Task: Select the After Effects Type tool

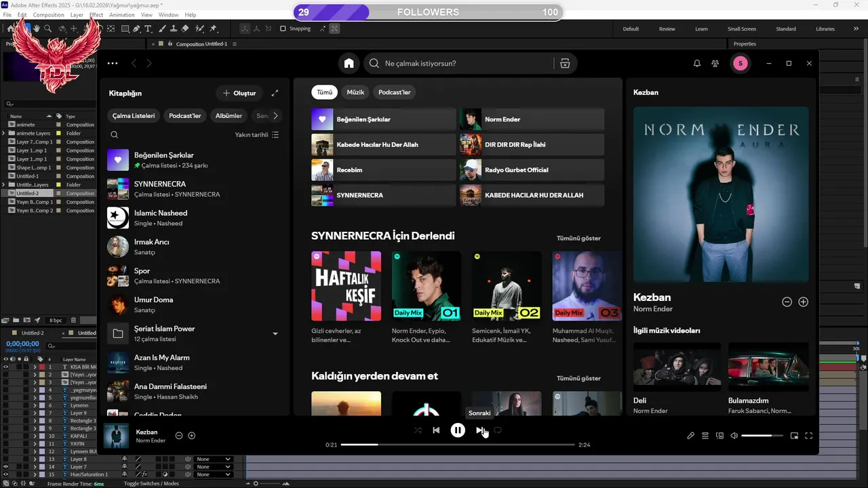Action: [x=148, y=28]
